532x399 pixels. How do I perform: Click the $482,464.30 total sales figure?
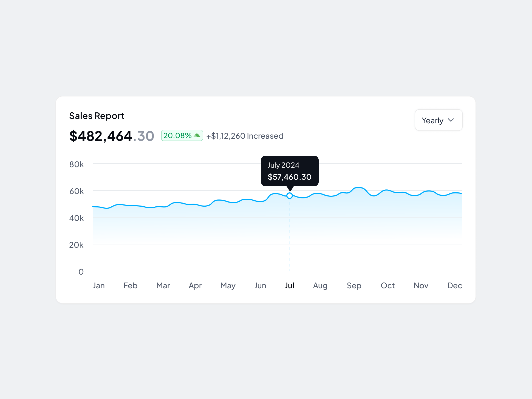[111, 136]
